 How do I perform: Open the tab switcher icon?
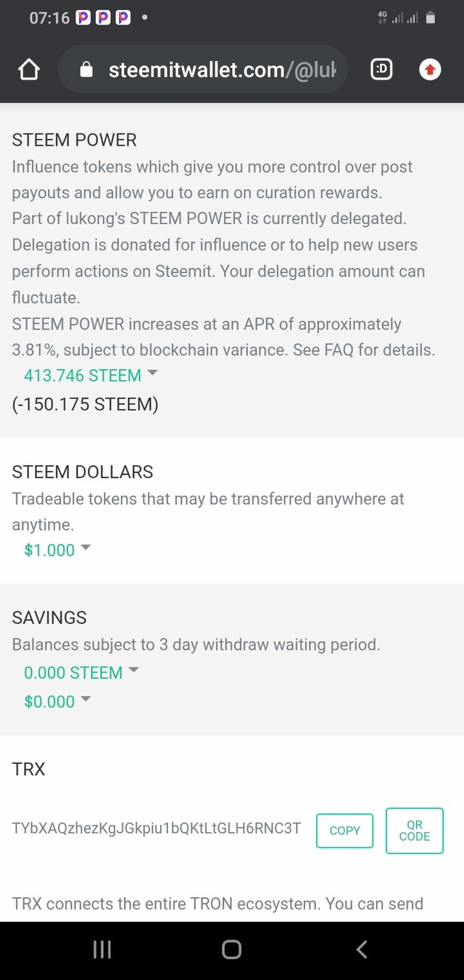tap(381, 70)
